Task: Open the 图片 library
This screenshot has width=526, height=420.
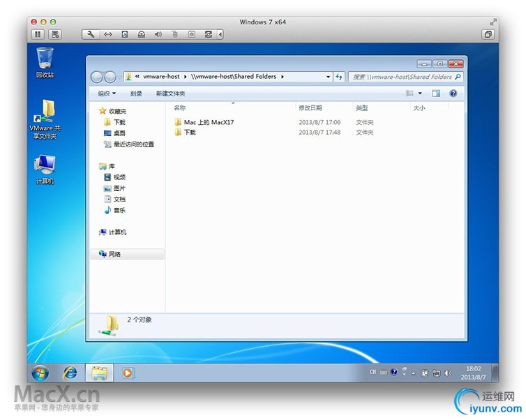Action: click(114, 188)
